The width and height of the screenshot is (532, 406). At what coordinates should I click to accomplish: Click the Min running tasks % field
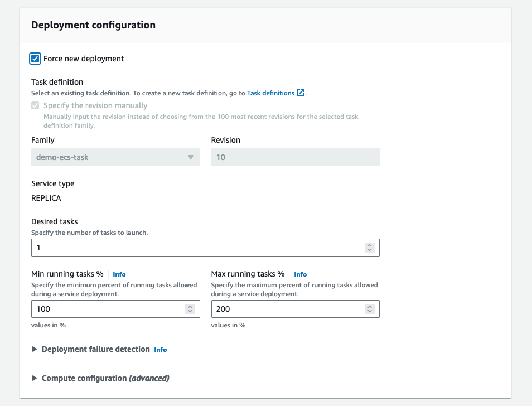[109, 309]
